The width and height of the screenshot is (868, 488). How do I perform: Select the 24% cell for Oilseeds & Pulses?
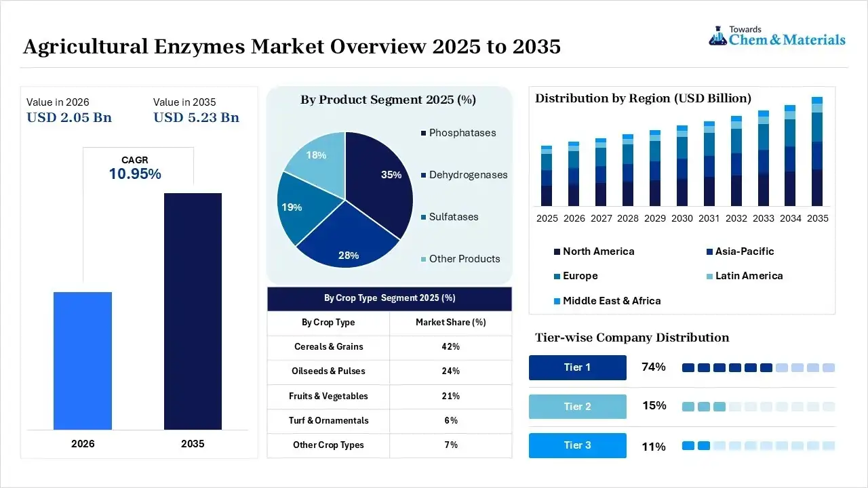coord(450,371)
